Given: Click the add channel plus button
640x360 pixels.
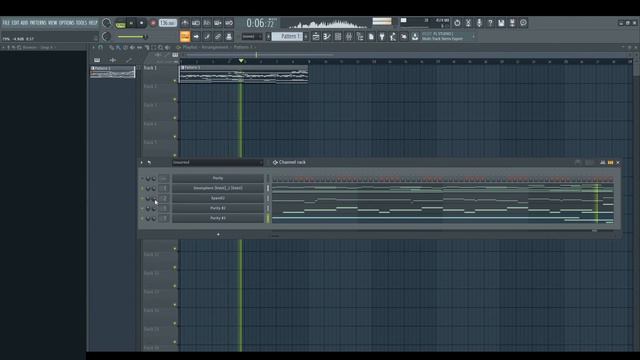Looking at the screenshot, I should [218, 234].
